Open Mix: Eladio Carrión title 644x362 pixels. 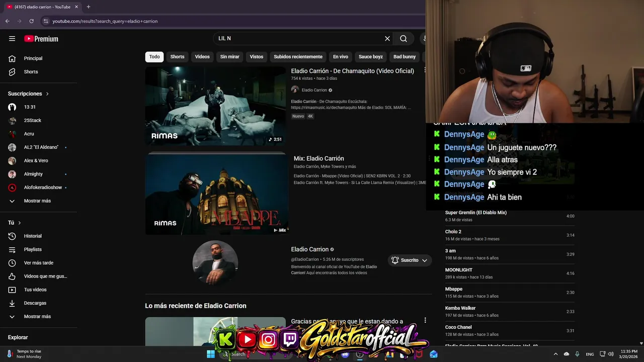point(319,158)
